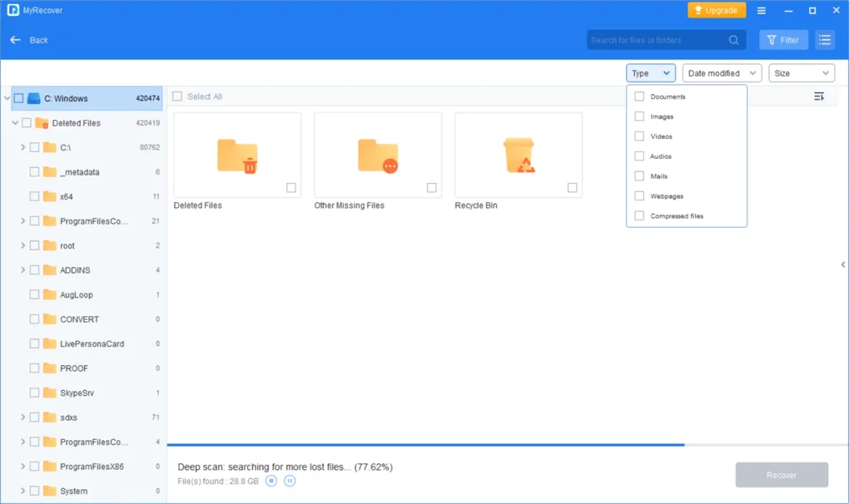Select the sdxs tree row label
Image resolution: width=849 pixels, height=504 pixels.
pyautogui.click(x=69, y=418)
